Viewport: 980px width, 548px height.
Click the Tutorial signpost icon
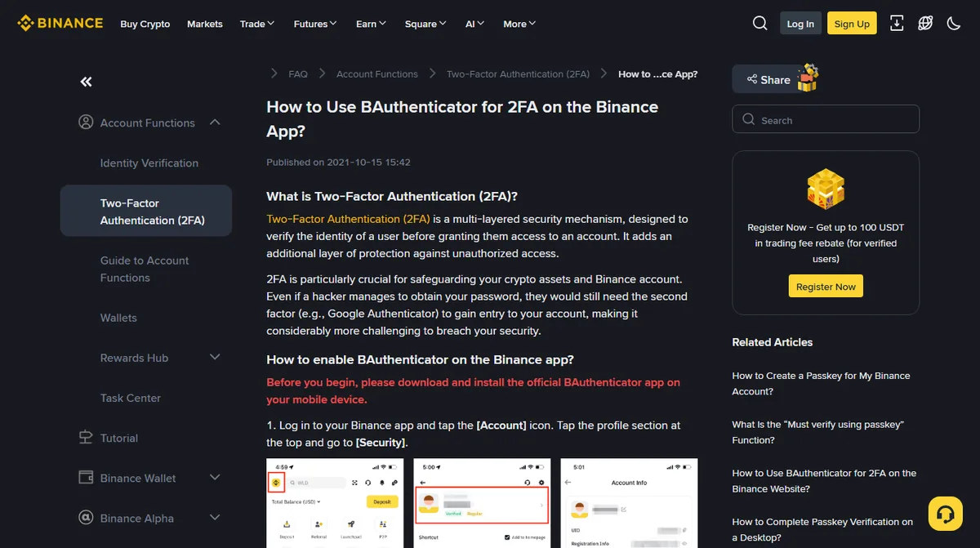[86, 438]
